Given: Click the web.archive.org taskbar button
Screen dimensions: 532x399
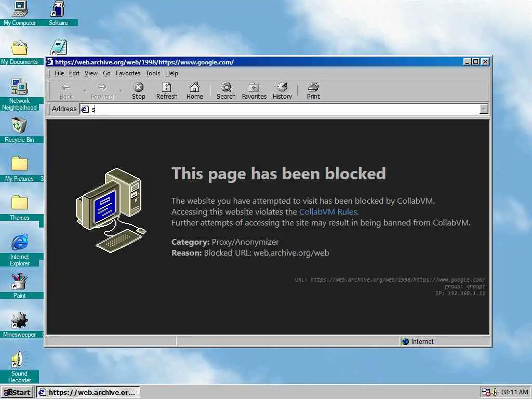Looking at the screenshot, I should 88,392.
